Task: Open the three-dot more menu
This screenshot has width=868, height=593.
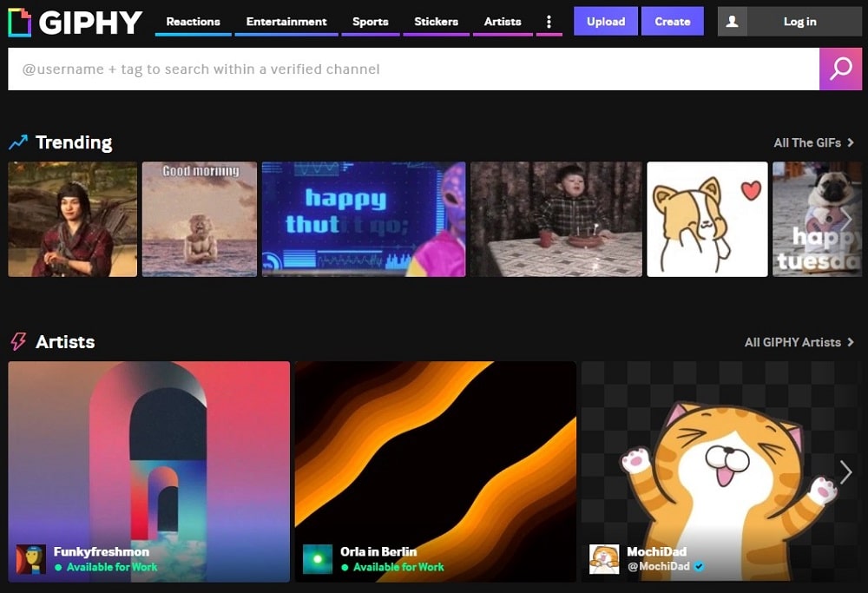Action: coord(549,22)
